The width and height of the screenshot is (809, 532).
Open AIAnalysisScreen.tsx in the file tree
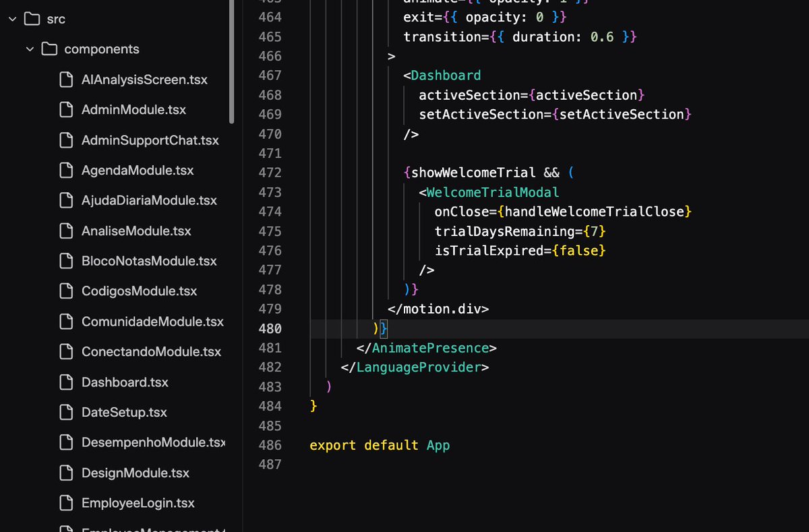(x=144, y=80)
